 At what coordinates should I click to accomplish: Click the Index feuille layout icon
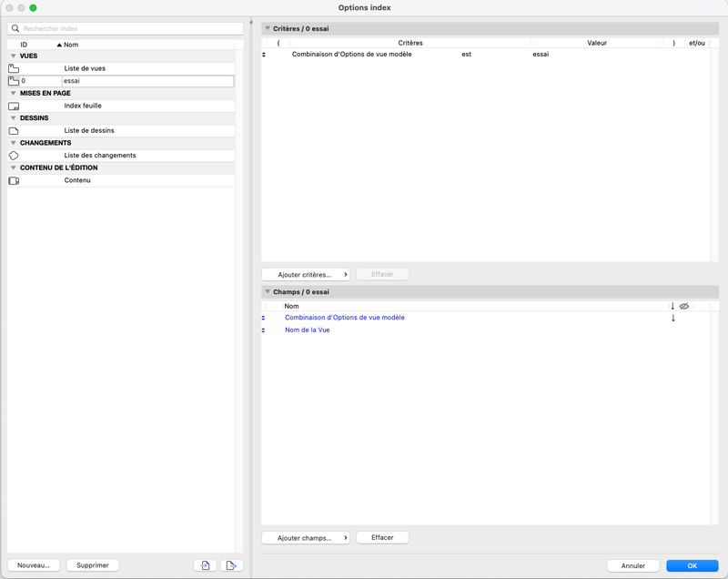(14, 106)
